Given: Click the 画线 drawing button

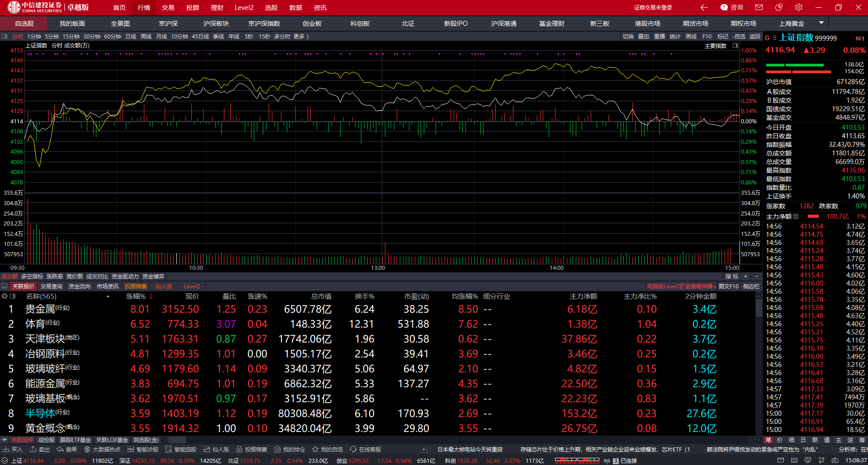Looking at the screenshot, I should 691,37.
